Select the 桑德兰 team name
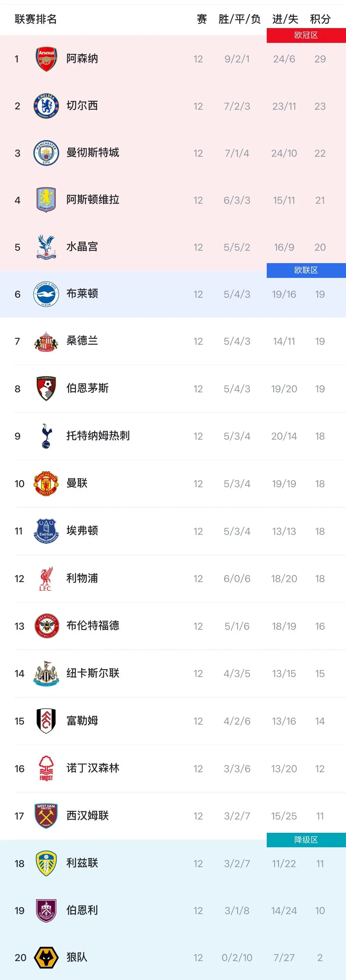This screenshot has width=346, height=980. [82, 341]
